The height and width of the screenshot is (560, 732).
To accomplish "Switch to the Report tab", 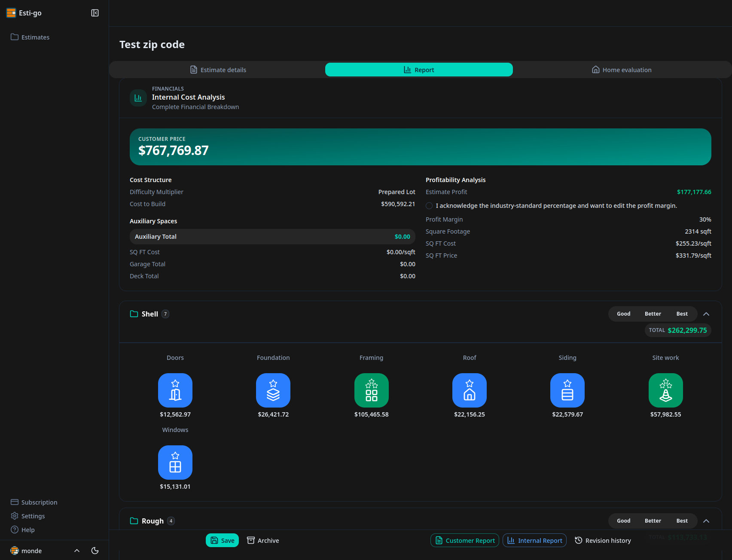I will [419, 70].
